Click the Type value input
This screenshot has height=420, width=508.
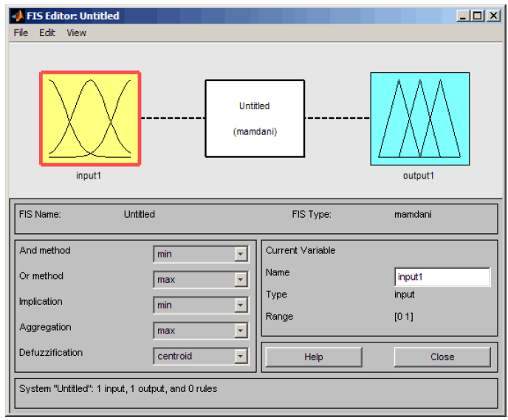405,295
